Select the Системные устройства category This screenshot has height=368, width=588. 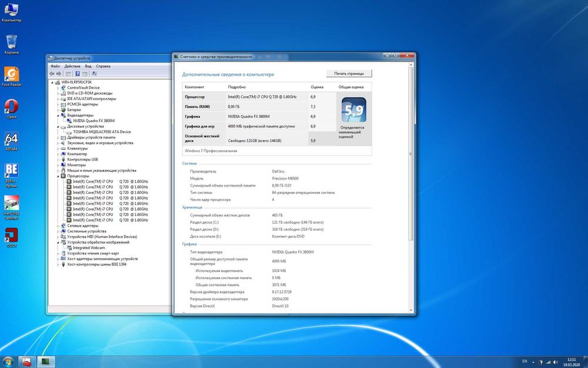[x=86, y=231]
